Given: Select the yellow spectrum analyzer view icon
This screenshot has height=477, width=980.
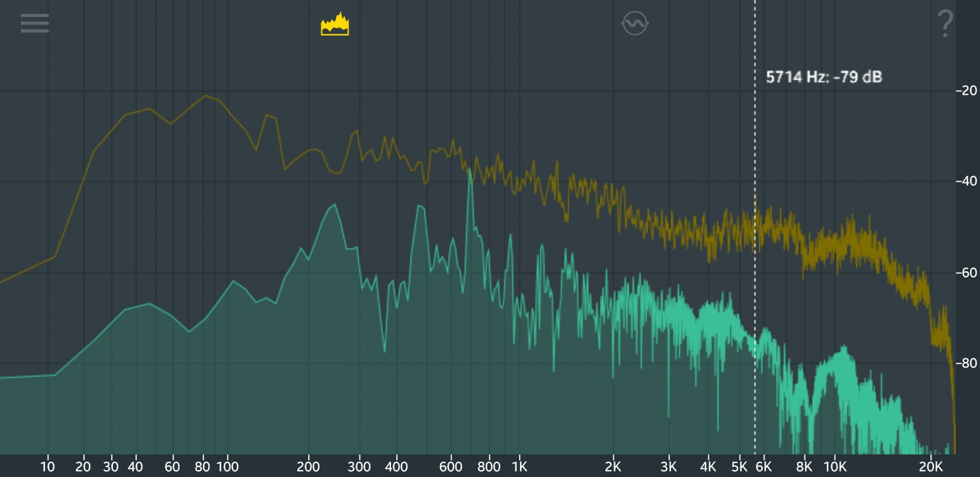Looking at the screenshot, I should point(335,24).
